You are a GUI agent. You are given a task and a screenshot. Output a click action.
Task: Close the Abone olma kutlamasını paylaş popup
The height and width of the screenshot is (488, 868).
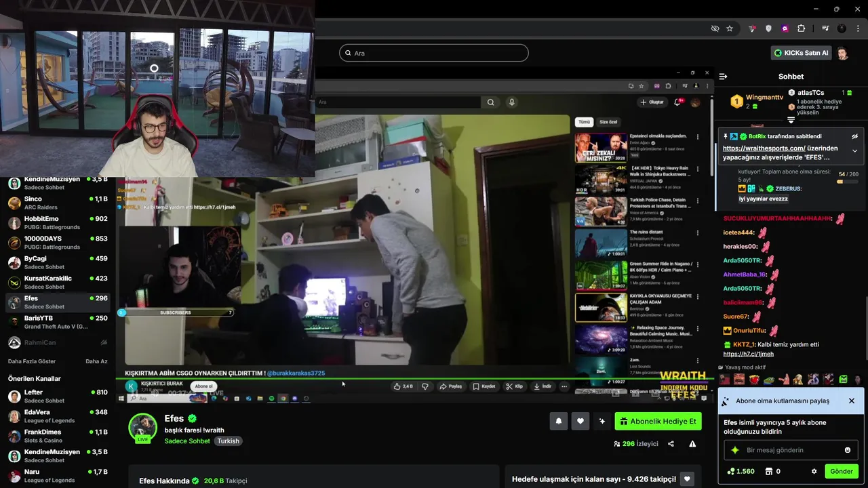click(852, 401)
